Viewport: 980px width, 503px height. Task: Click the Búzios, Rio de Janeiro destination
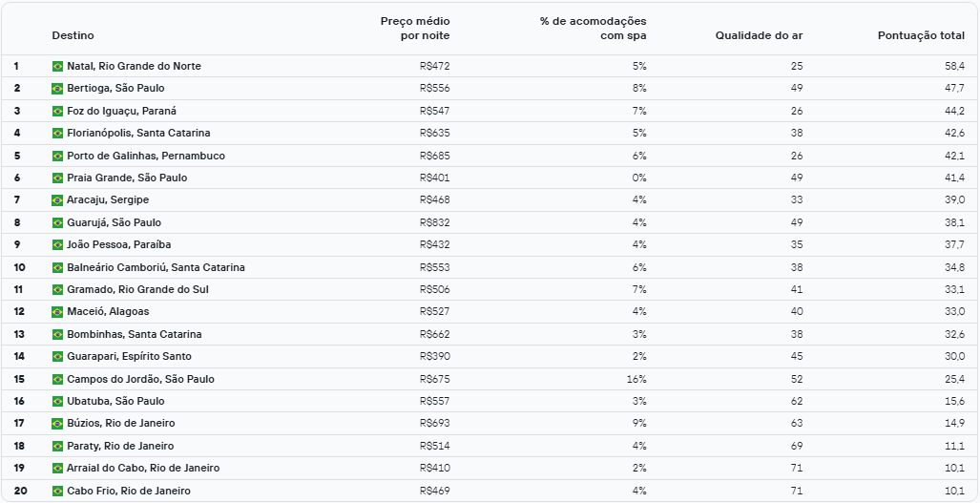[x=121, y=423]
